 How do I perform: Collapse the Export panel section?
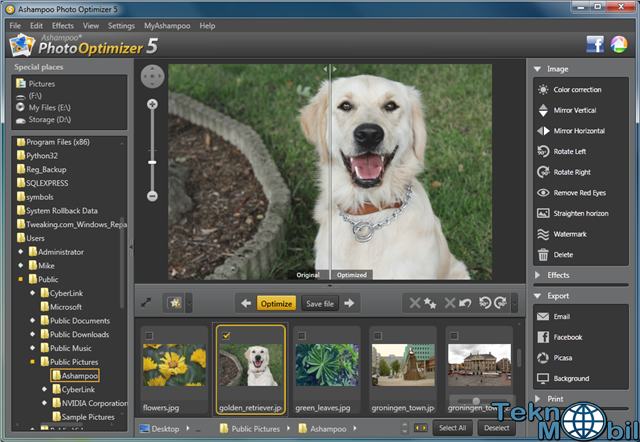(x=537, y=296)
